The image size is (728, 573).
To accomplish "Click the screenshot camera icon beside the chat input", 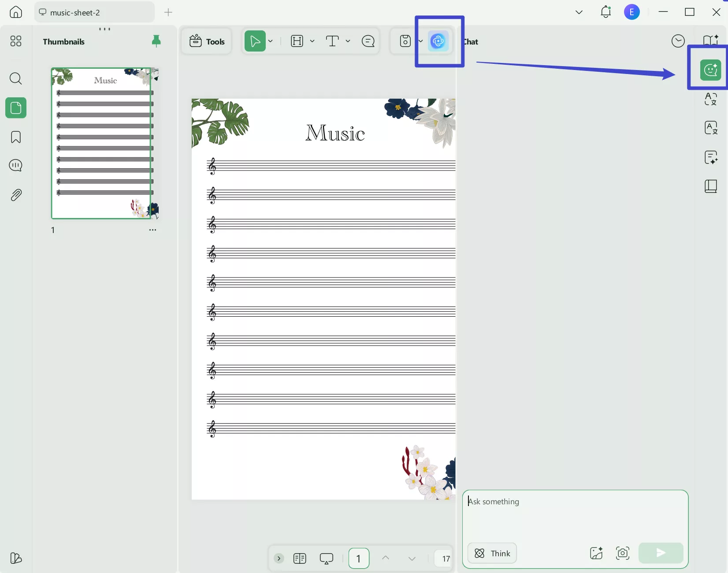I will point(622,553).
